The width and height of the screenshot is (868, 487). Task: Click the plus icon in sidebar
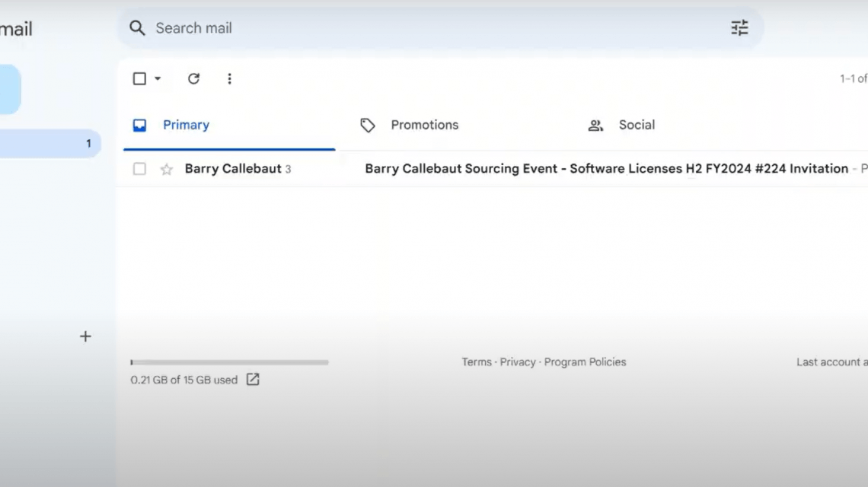85,336
